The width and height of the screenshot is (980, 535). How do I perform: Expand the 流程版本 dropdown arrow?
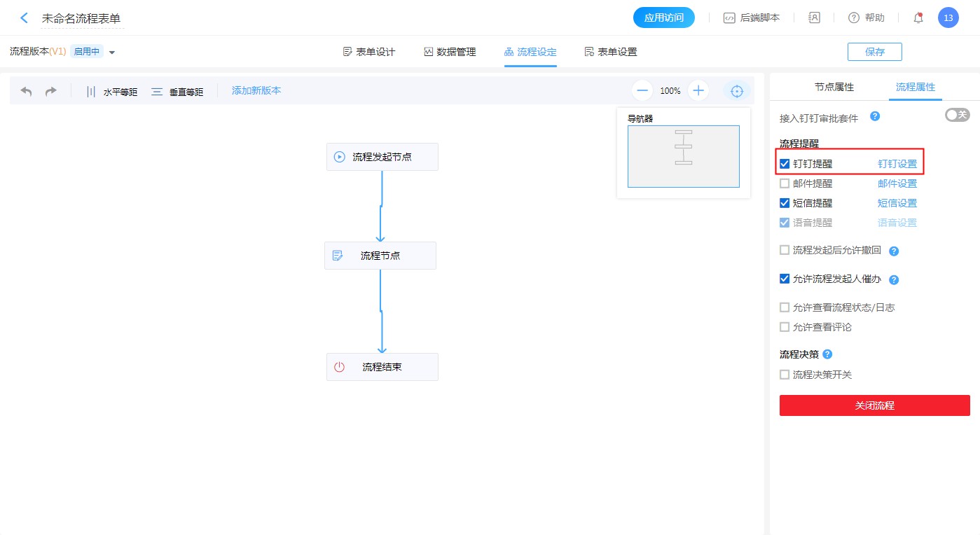coord(112,53)
